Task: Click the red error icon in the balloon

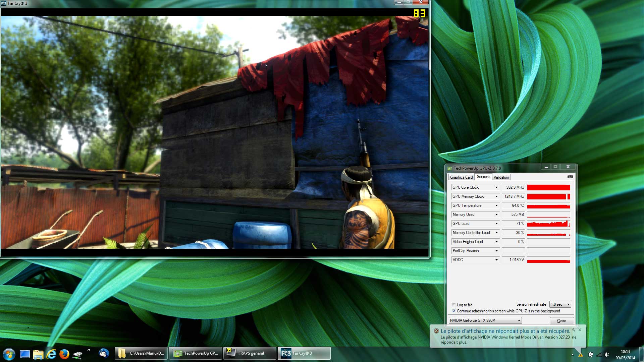Action: 436,331
